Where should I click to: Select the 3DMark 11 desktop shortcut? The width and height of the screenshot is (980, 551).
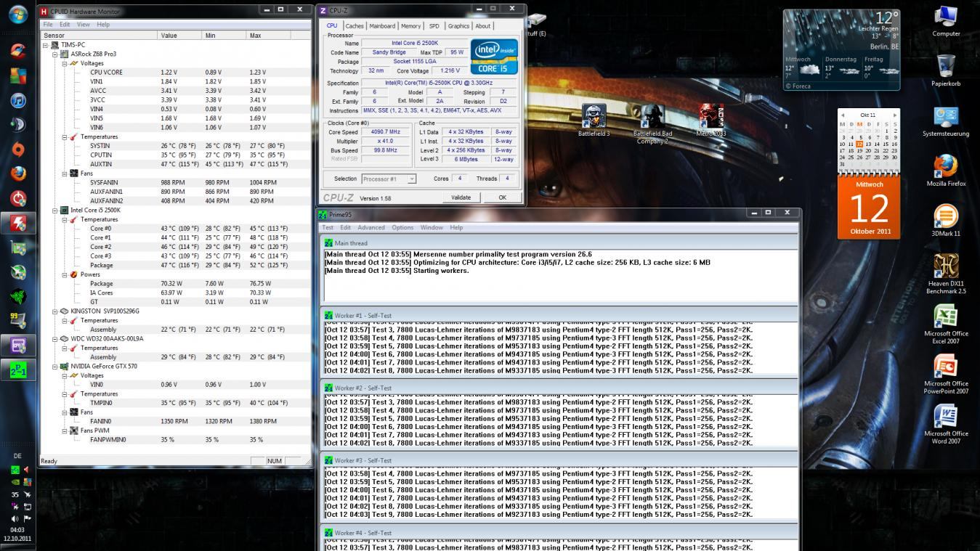point(946,221)
